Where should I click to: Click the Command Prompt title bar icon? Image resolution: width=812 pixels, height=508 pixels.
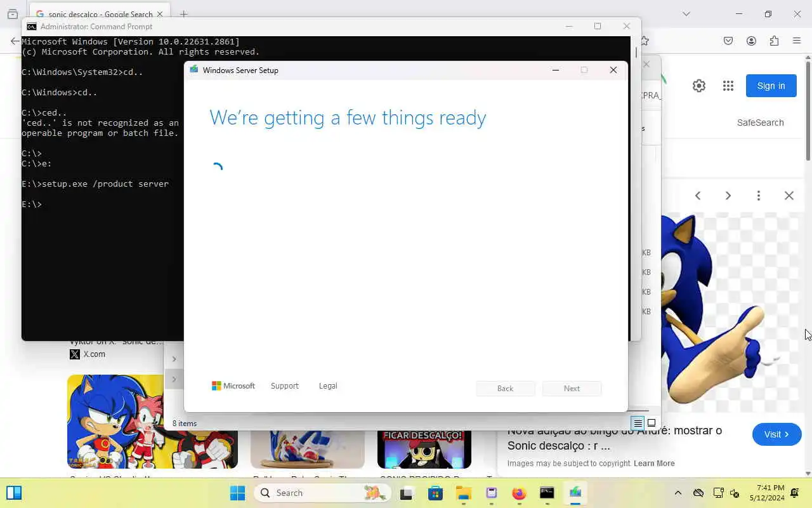tap(31, 26)
